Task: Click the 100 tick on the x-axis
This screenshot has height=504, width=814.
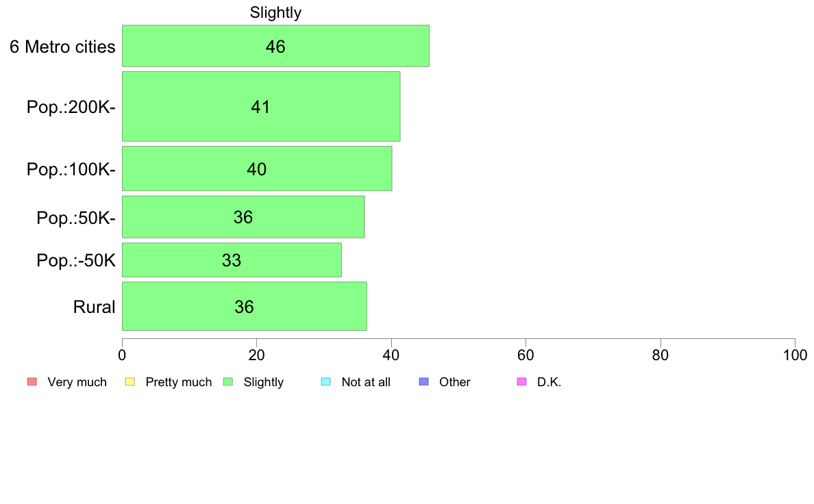Action: click(795, 355)
